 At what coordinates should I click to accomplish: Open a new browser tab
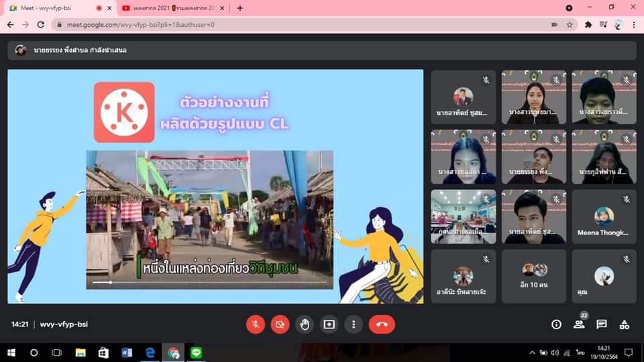(x=240, y=8)
